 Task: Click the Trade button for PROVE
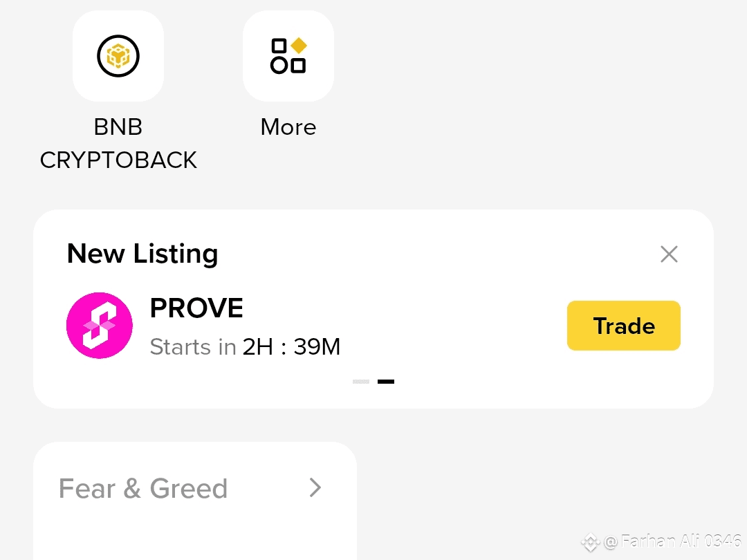coord(624,326)
